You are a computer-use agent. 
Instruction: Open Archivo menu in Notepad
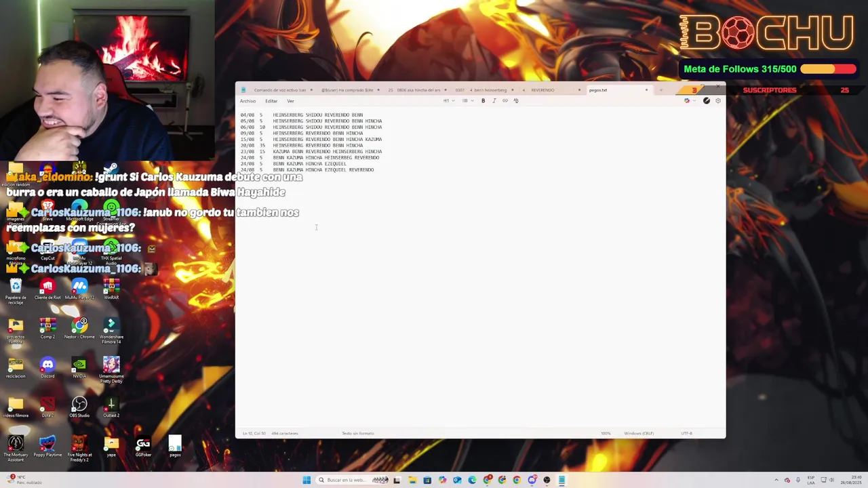click(x=248, y=101)
